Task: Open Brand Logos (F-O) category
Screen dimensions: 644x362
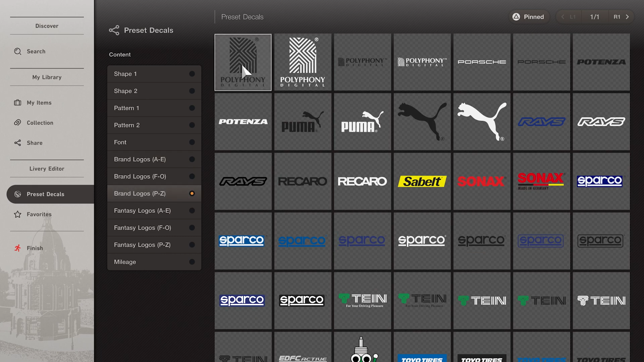Action: (x=154, y=176)
